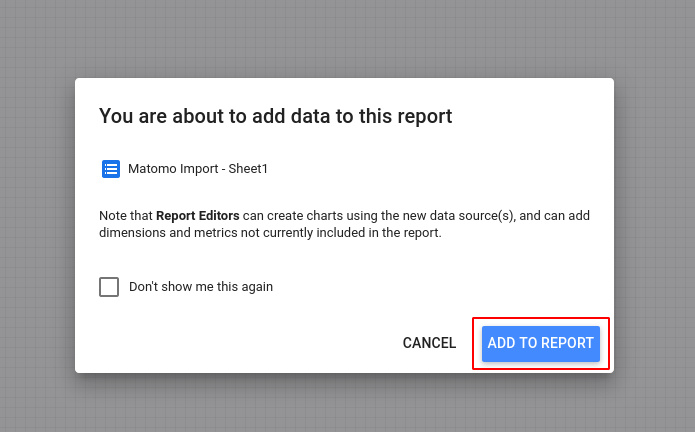Click the word "Note" starting the paragraph

pos(113,216)
